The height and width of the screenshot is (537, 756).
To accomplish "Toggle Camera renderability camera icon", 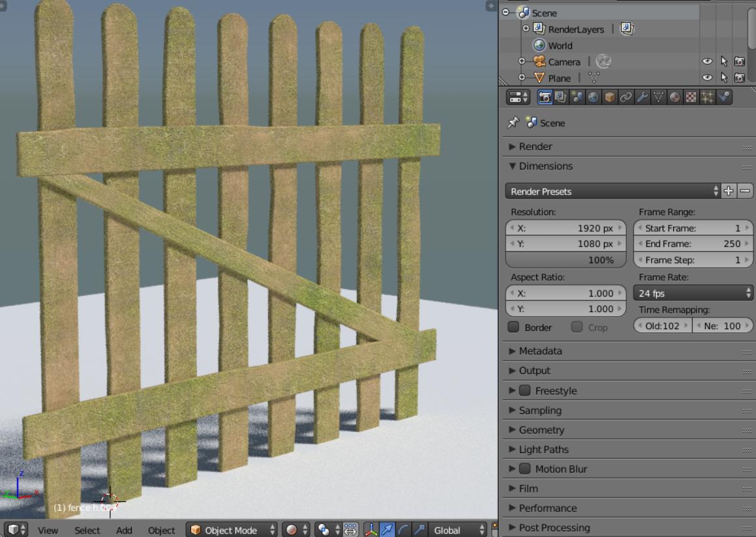I will pyautogui.click(x=740, y=62).
